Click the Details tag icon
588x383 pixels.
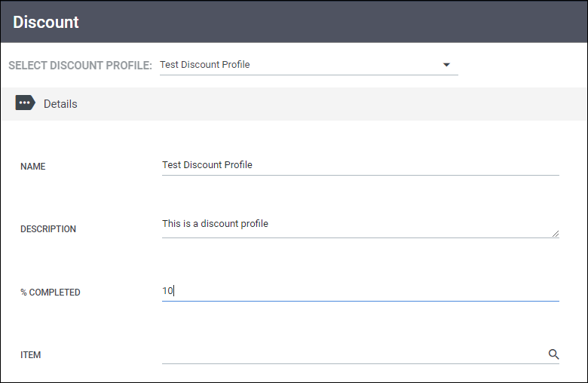point(26,103)
